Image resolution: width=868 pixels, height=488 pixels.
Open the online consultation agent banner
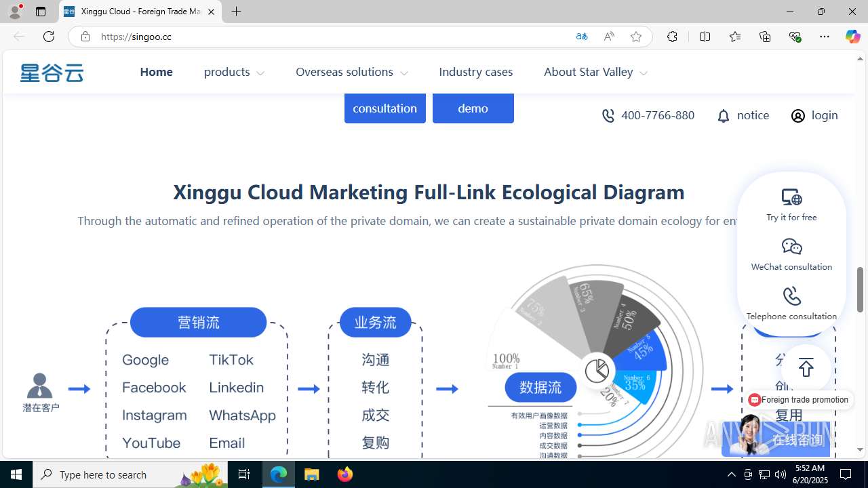[776, 439]
